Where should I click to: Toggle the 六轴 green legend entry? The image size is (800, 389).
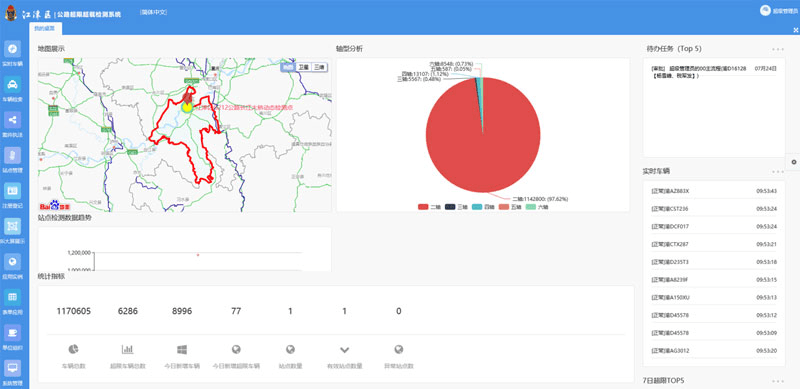coord(537,207)
